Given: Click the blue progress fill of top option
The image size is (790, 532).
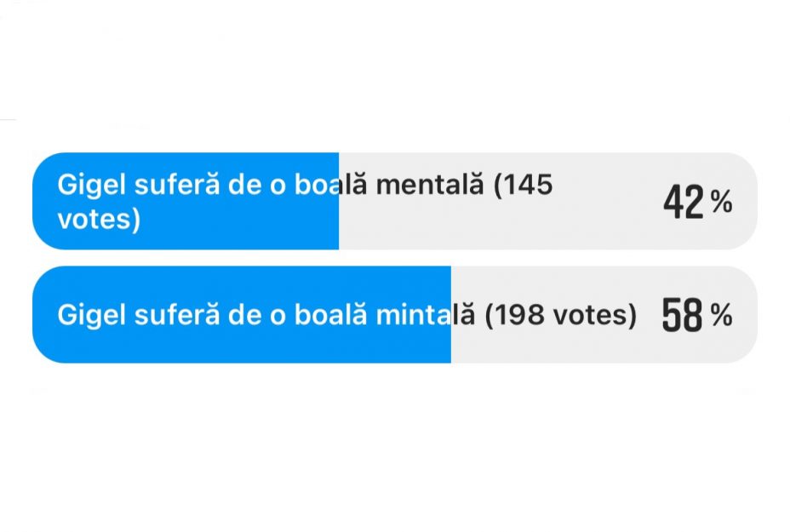Looking at the screenshot, I should 187,200.
